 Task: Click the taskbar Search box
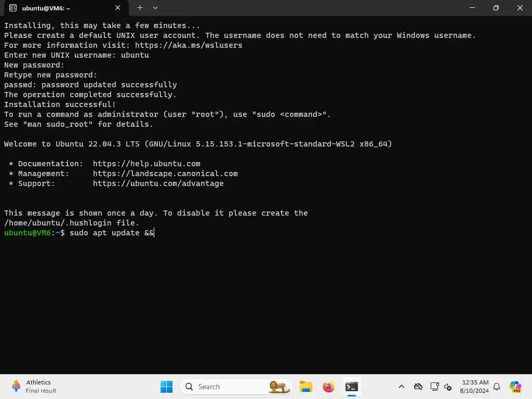236,387
